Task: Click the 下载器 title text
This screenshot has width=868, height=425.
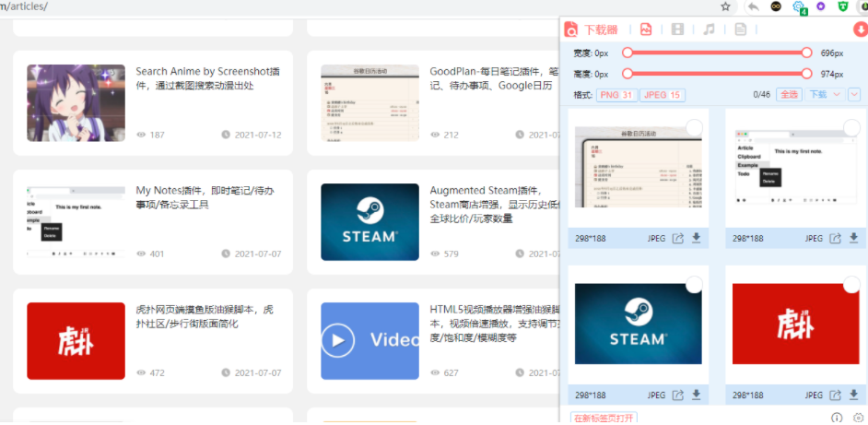Action: (x=601, y=30)
